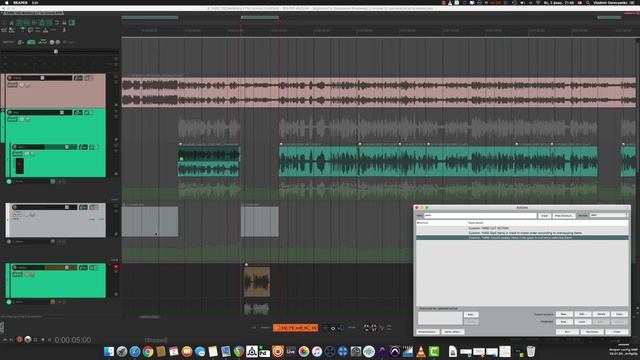This screenshot has height=360, width=640.
Task: Click Menu editor button in Actions window
Action: 453,331
